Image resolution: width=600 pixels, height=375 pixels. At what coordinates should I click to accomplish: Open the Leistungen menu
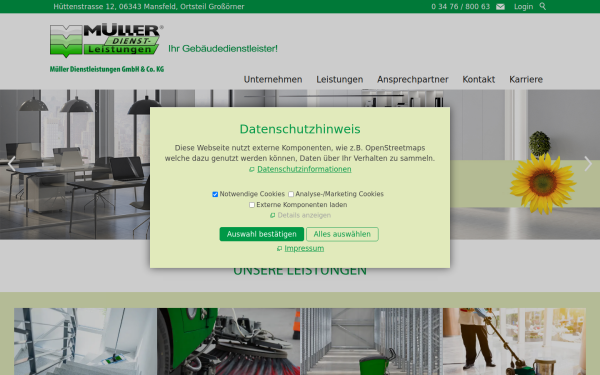coord(339,79)
